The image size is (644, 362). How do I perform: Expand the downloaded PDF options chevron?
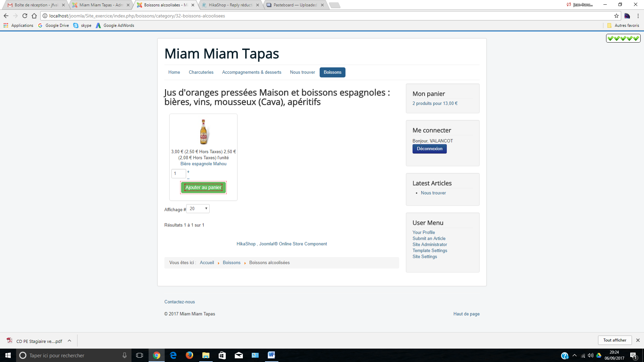pyautogui.click(x=69, y=341)
